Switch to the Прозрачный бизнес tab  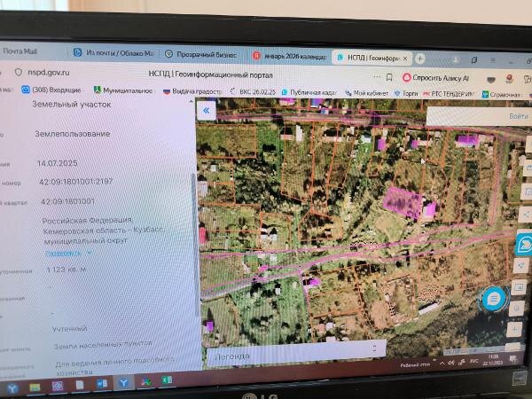[201, 54]
